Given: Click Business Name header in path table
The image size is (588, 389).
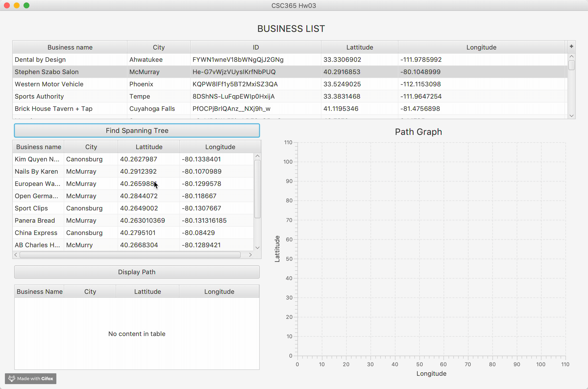Looking at the screenshot, I should pos(39,291).
